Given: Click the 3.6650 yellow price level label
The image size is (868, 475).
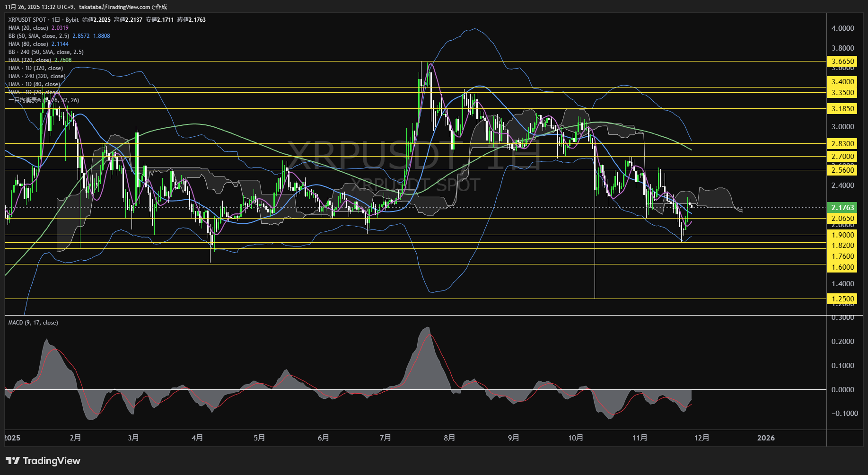Looking at the screenshot, I should tap(843, 62).
